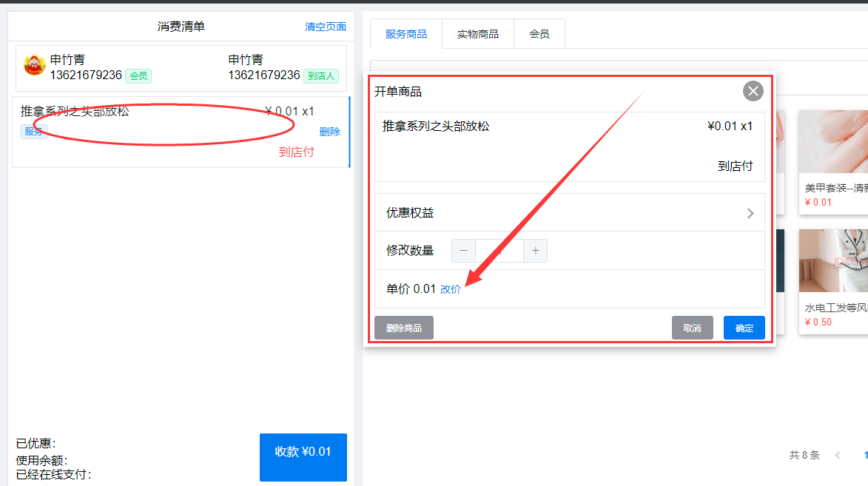Expand the 优惠权益 row
The width and height of the screenshot is (868, 486).
(570, 213)
